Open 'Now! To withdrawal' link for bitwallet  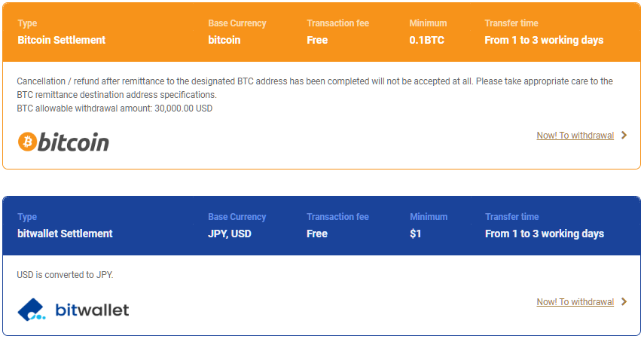575,302
